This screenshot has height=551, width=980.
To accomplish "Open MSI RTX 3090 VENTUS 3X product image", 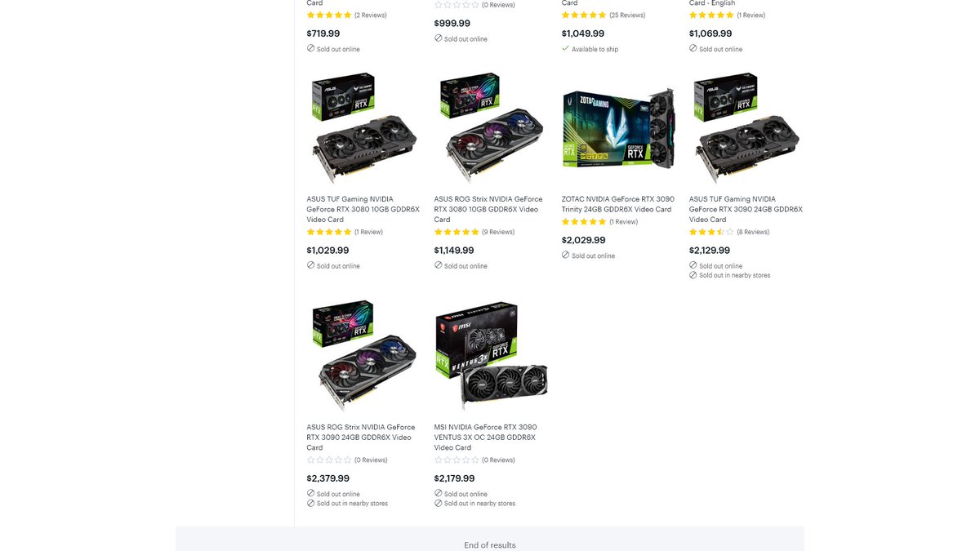I will 491,356.
